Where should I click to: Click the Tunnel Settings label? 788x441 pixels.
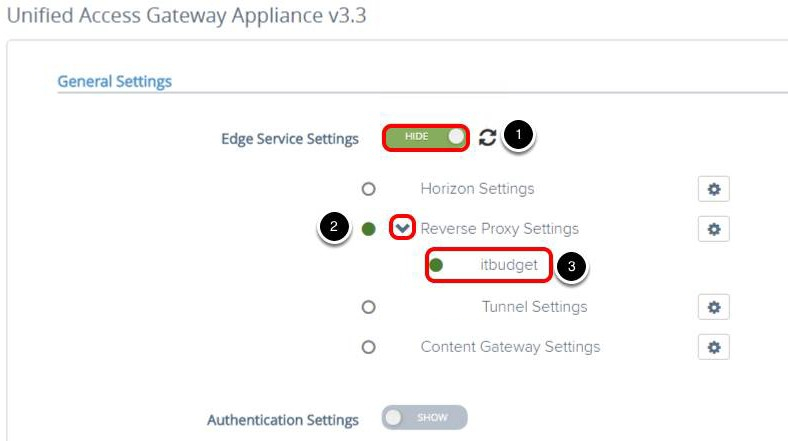(x=534, y=307)
